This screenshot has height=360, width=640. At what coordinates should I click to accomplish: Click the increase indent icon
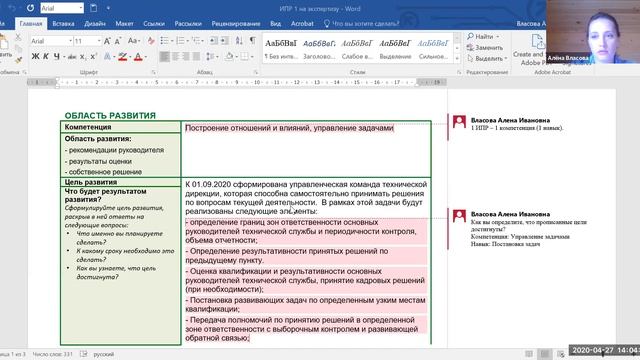[224, 40]
